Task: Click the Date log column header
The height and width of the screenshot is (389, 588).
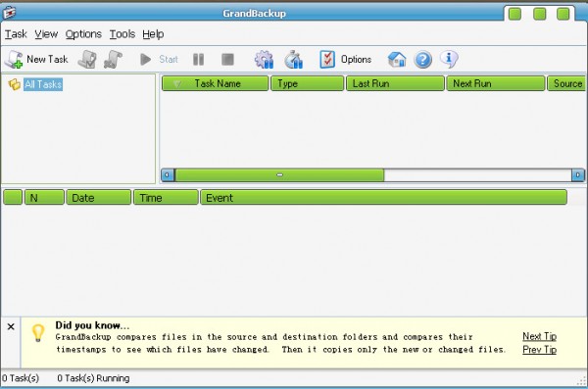Action: (x=99, y=197)
